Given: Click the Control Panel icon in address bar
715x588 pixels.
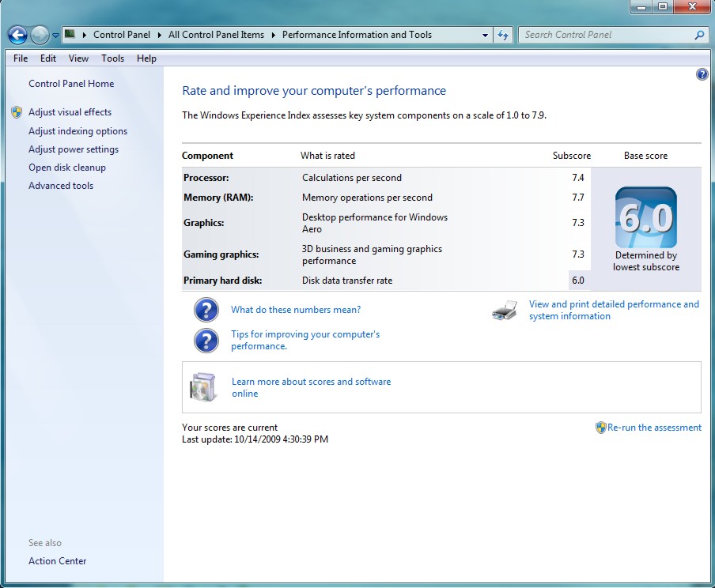Looking at the screenshot, I should 70,34.
